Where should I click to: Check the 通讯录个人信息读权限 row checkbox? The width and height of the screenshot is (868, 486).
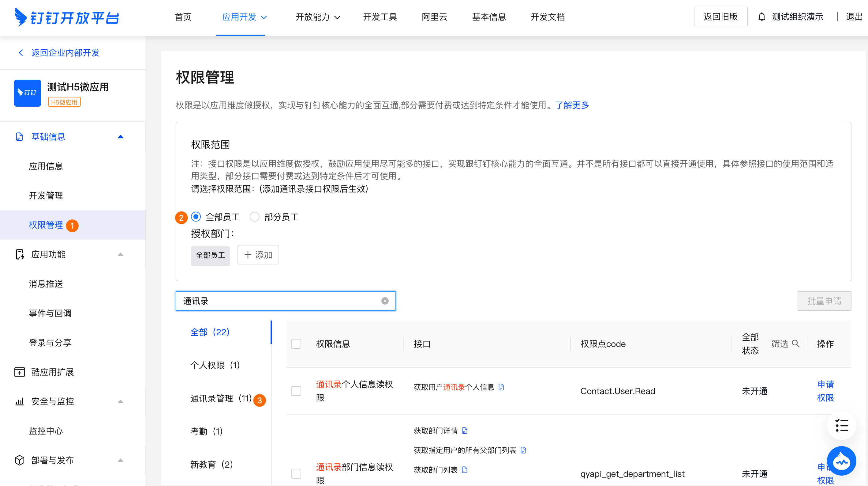click(x=296, y=391)
